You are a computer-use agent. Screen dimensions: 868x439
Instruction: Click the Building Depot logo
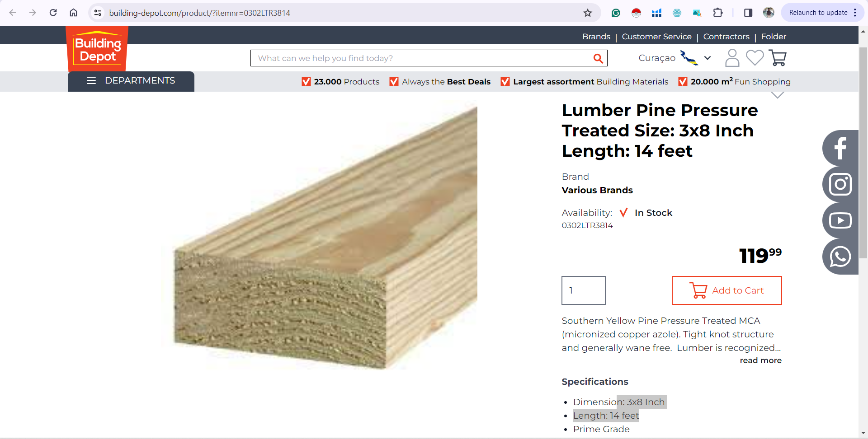pyautogui.click(x=97, y=49)
